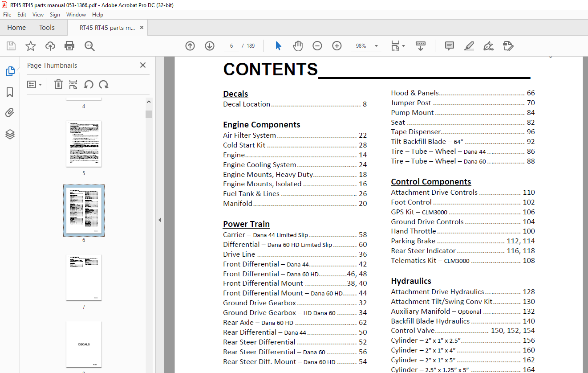588x373 pixels.
Task: Select the page 7 thumbnail
Action: (x=84, y=277)
